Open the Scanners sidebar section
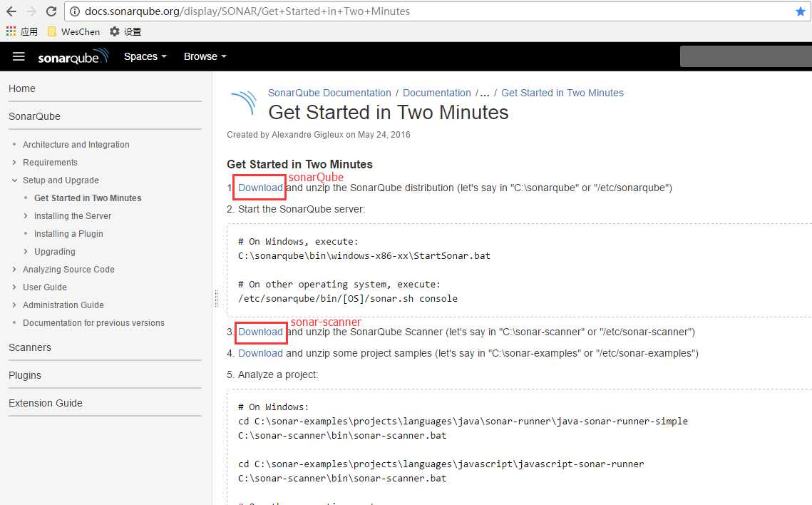 pyautogui.click(x=29, y=347)
